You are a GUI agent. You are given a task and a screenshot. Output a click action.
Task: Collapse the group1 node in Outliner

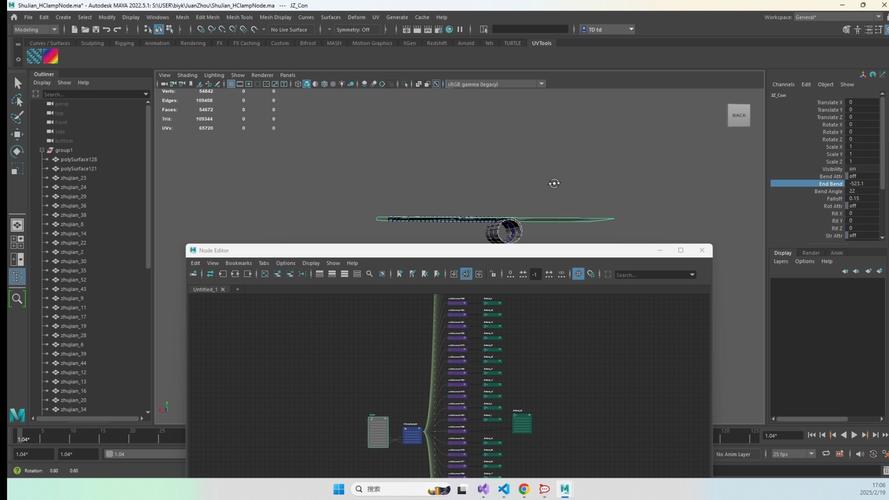click(42, 150)
